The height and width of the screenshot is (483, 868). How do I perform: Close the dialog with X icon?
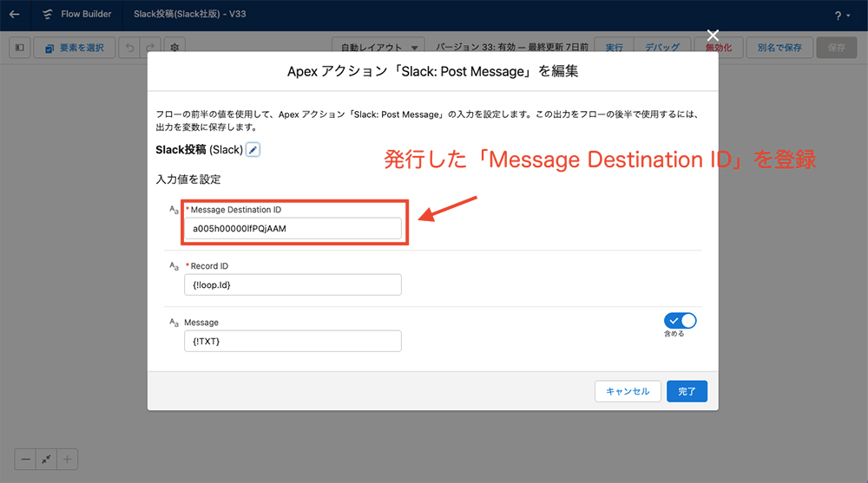713,36
